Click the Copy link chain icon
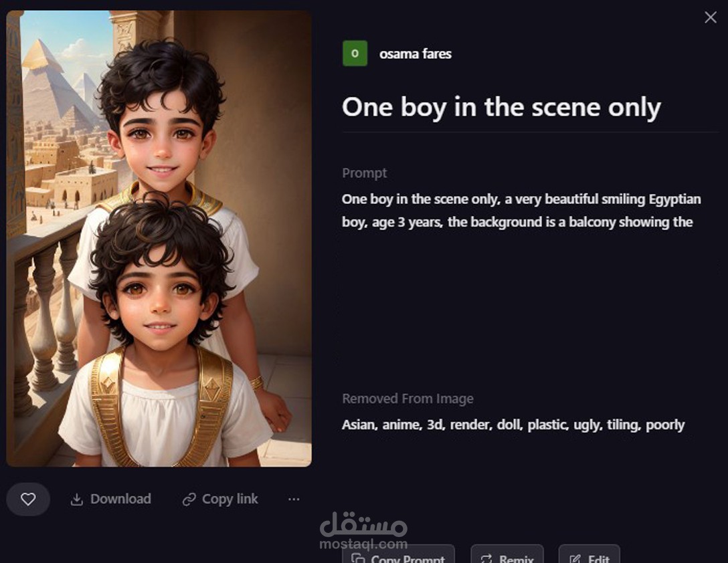728x563 pixels. point(189,499)
